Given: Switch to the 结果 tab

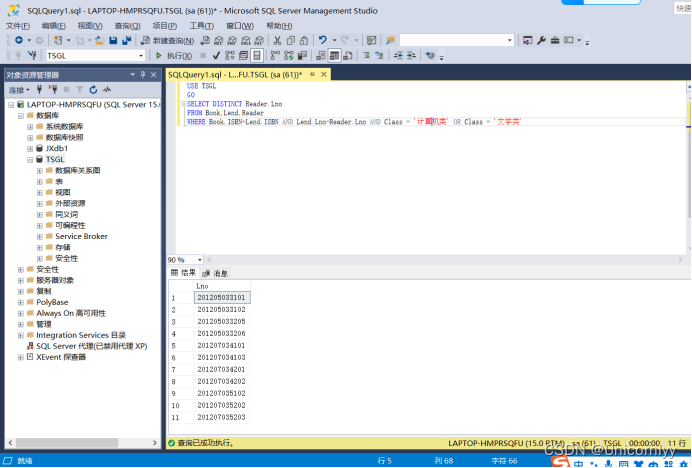Looking at the screenshot, I should coord(184,273).
